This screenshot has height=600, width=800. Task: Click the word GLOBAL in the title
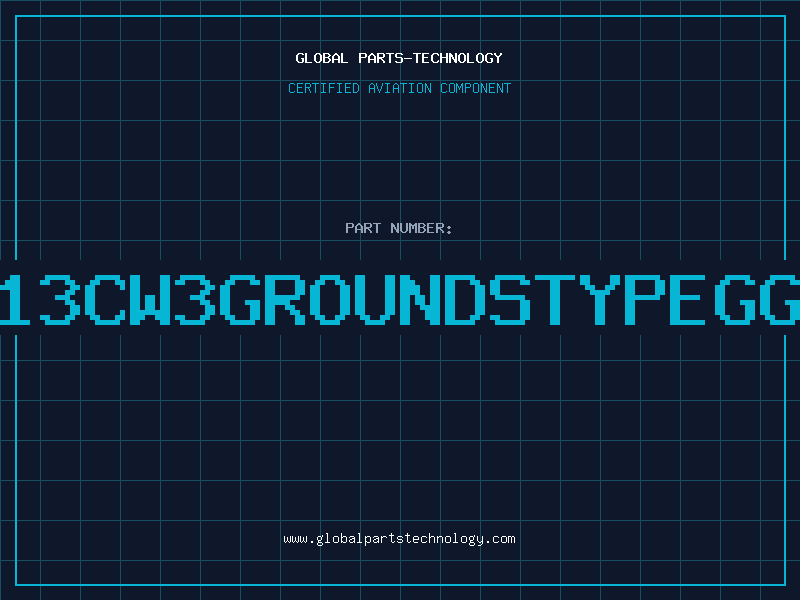322,58
